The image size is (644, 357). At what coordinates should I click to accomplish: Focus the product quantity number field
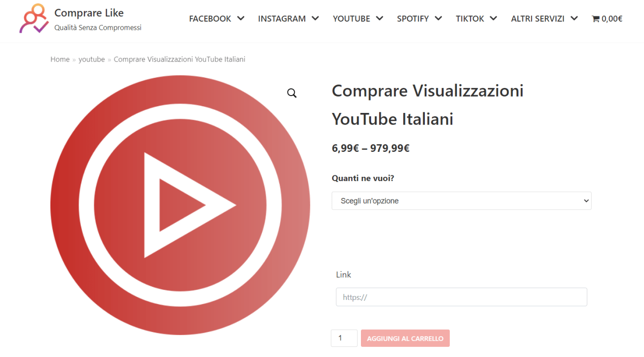coord(344,338)
